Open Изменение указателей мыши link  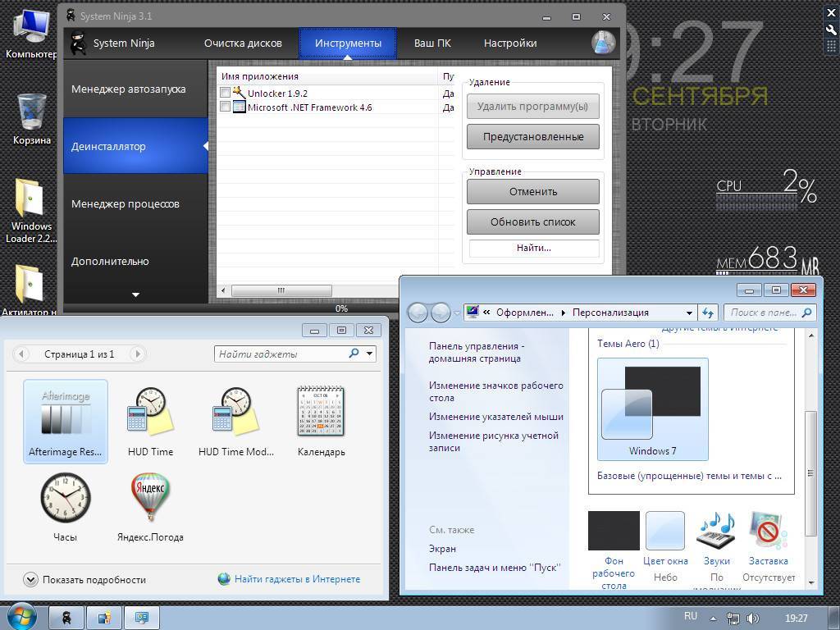495,416
